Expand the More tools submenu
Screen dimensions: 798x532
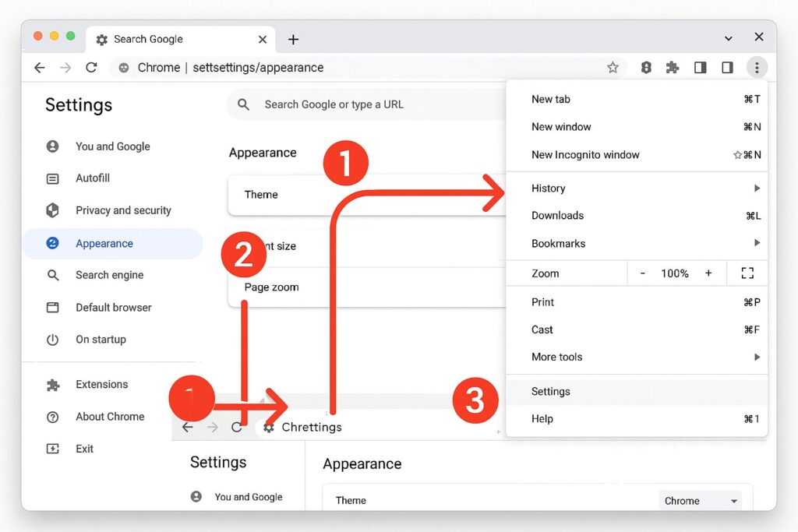point(637,357)
